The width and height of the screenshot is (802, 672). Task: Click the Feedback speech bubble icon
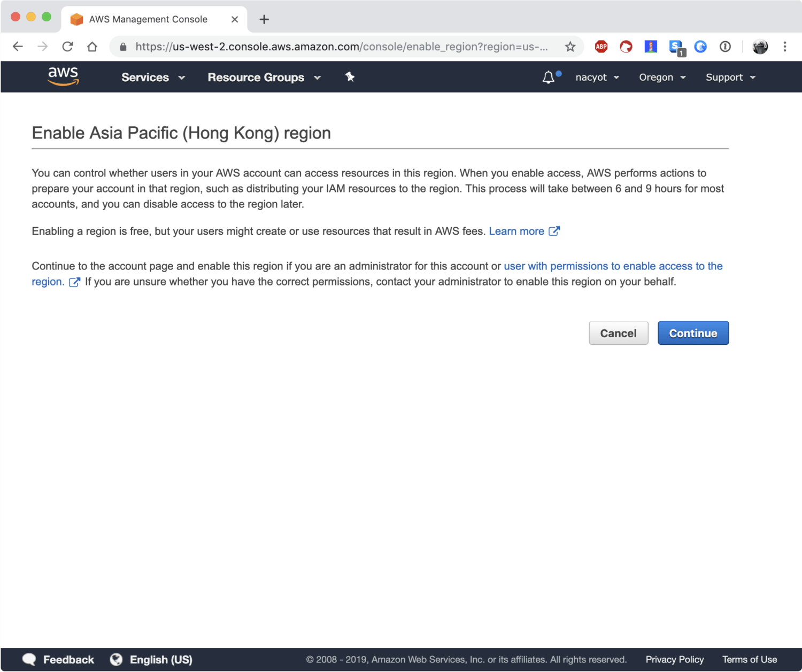point(29,659)
